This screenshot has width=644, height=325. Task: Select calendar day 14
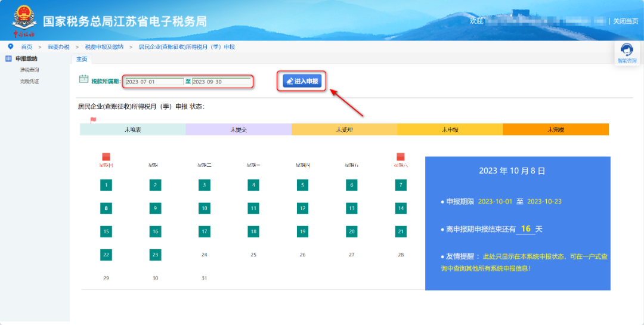401,208
